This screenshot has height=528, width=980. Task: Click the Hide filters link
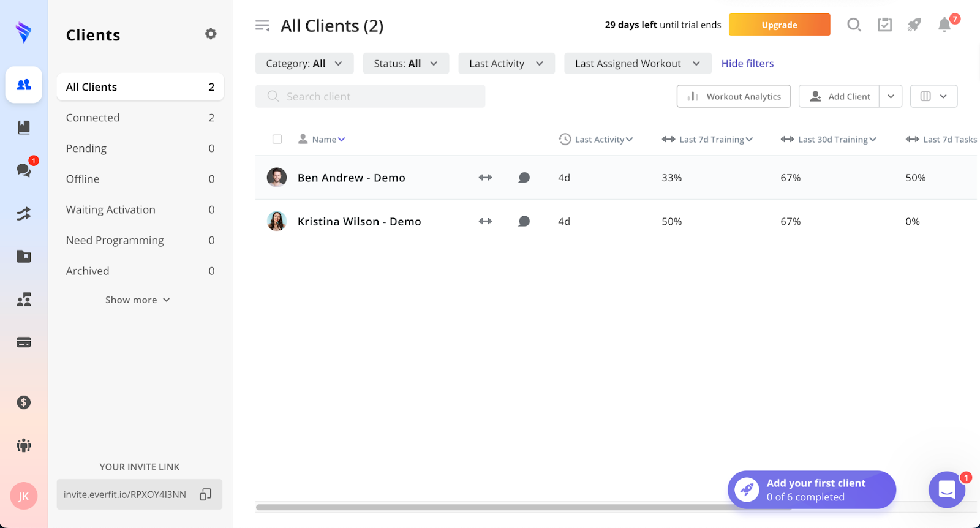tap(747, 64)
